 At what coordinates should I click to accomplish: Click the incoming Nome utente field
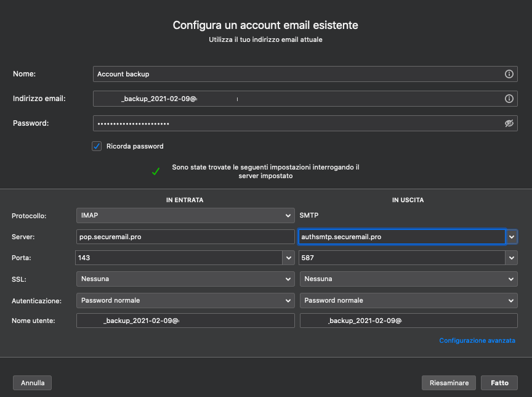coord(185,321)
